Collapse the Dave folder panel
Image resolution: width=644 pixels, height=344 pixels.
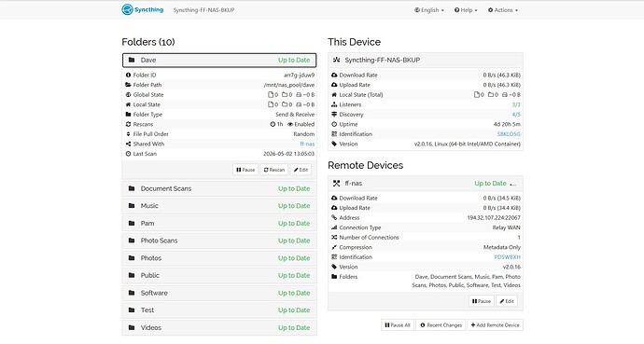pos(219,60)
